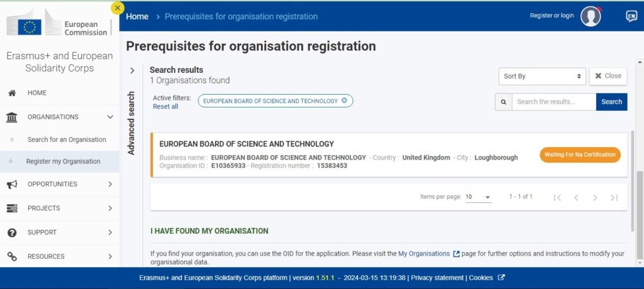This screenshot has height=289, width=644.
Task: Close the sidebar with yellow X button
Action: click(118, 8)
